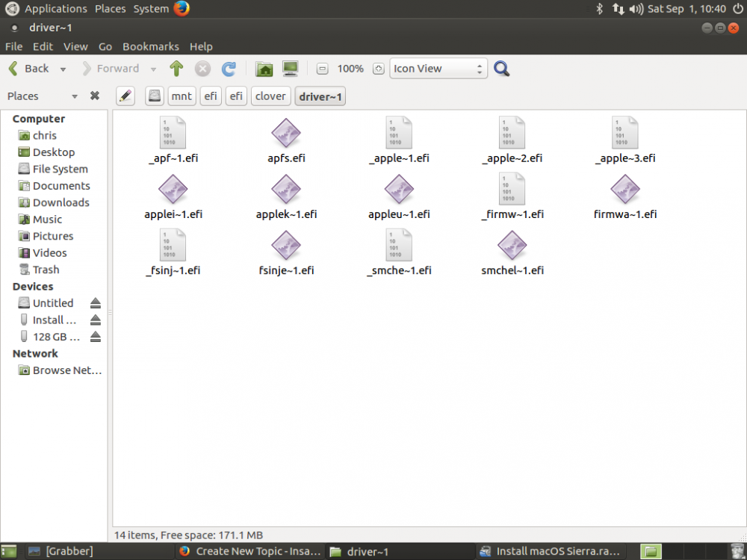Click the Stop loading icon

[x=202, y=69]
